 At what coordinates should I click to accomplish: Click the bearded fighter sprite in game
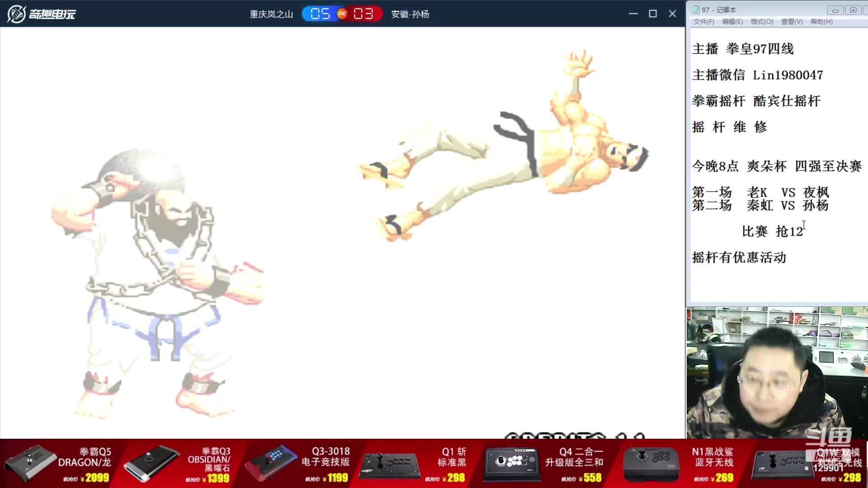coord(157,283)
